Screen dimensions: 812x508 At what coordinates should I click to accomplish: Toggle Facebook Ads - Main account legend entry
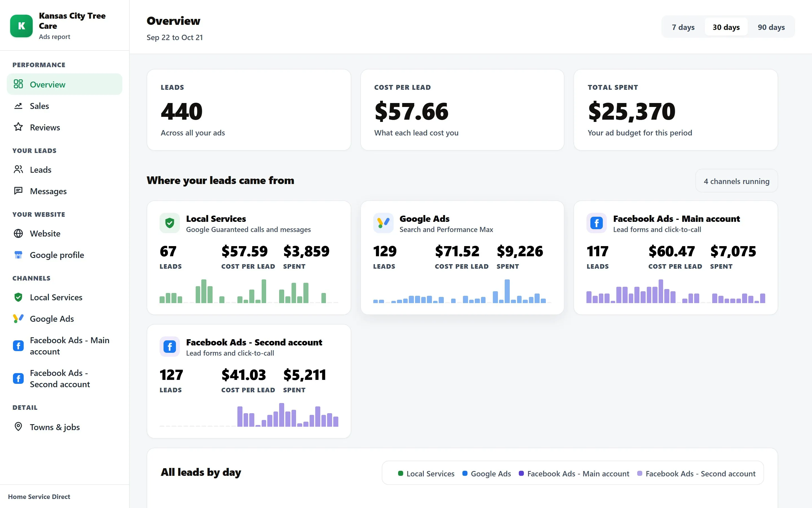tap(574, 473)
